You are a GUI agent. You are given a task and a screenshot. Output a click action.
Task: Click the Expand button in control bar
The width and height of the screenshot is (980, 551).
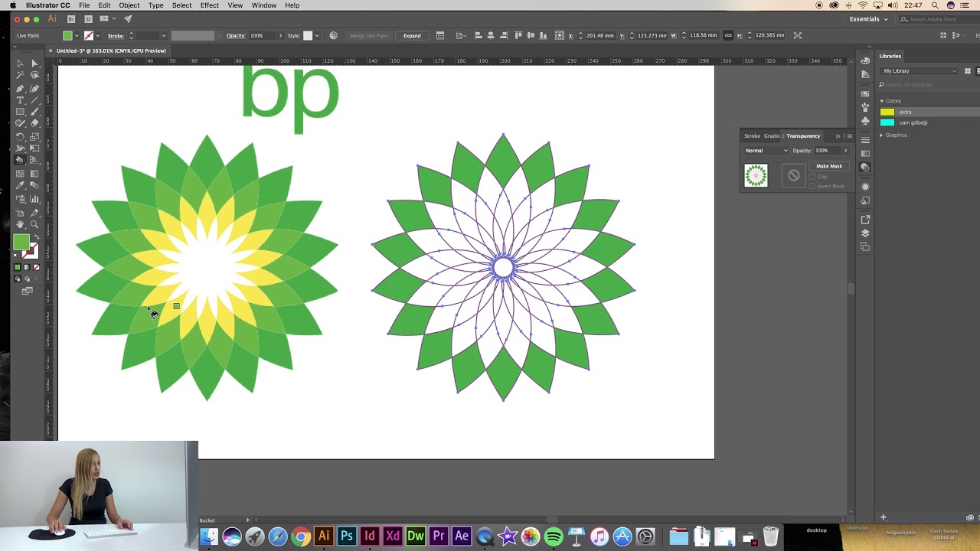point(412,35)
